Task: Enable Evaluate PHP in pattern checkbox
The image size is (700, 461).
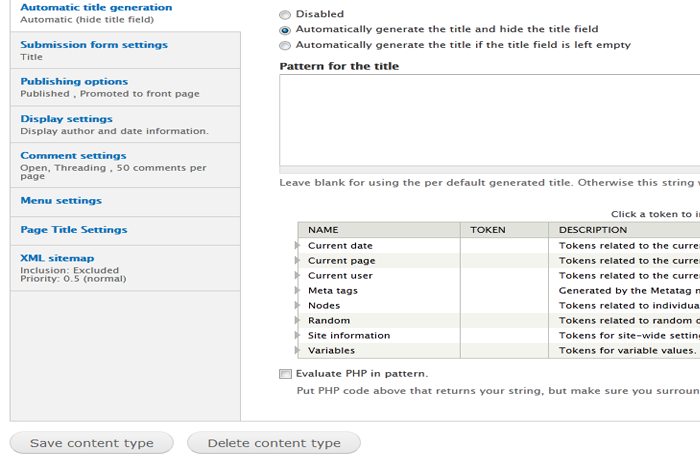Action: pyautogui.click(x=285, y=374)
